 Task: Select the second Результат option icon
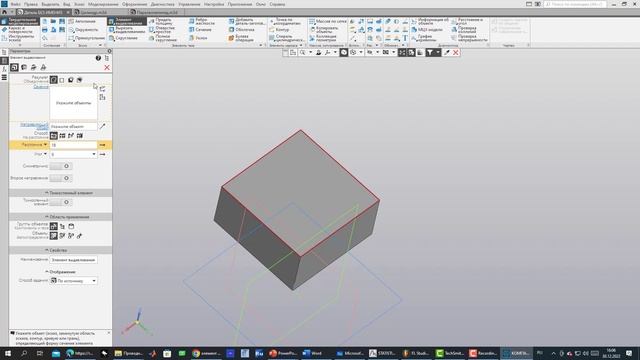pyautogui.click(x=62, y=80)
